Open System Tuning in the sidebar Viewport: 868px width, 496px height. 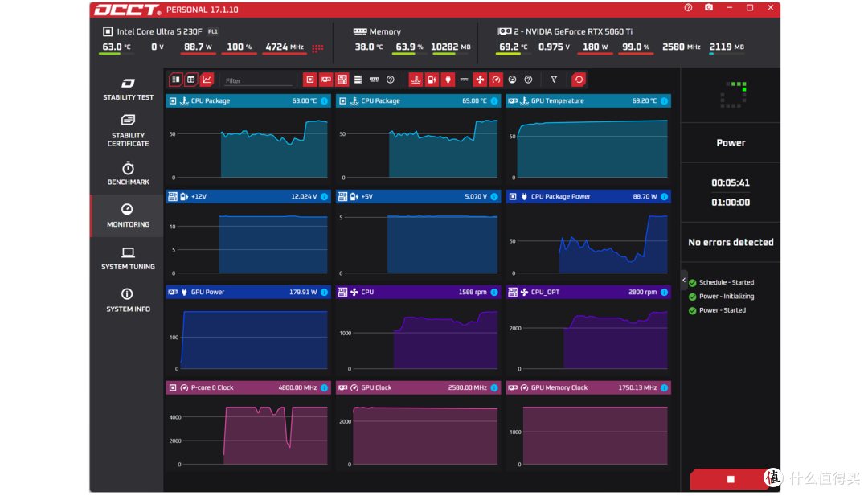[128, 259]
